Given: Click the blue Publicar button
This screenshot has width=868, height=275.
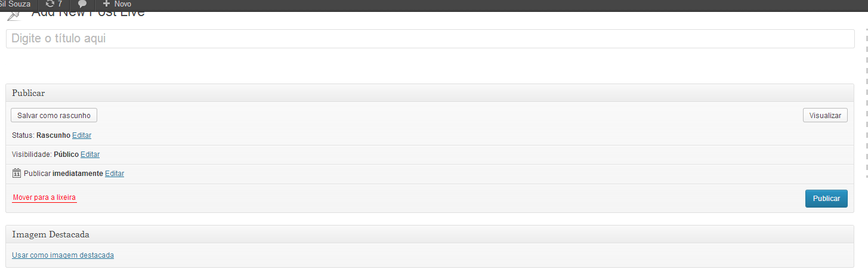Looking at the screenshot, I should point(826,199).
